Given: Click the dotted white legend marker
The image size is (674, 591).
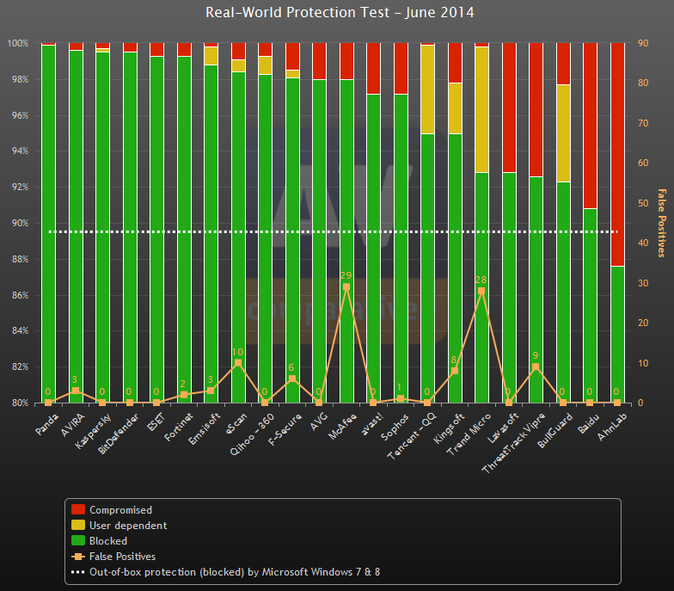Looking at the screenshot, I should click(x=78, y=572).
